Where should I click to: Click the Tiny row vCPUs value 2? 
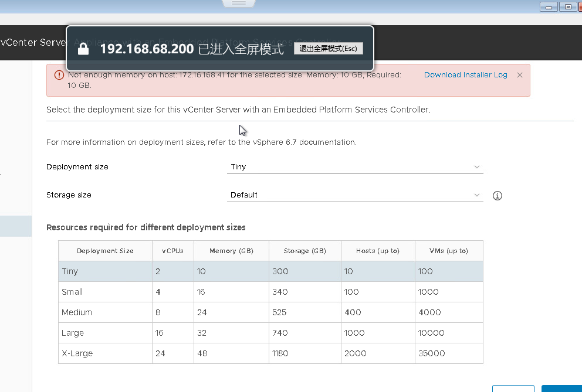coord(158,271)
